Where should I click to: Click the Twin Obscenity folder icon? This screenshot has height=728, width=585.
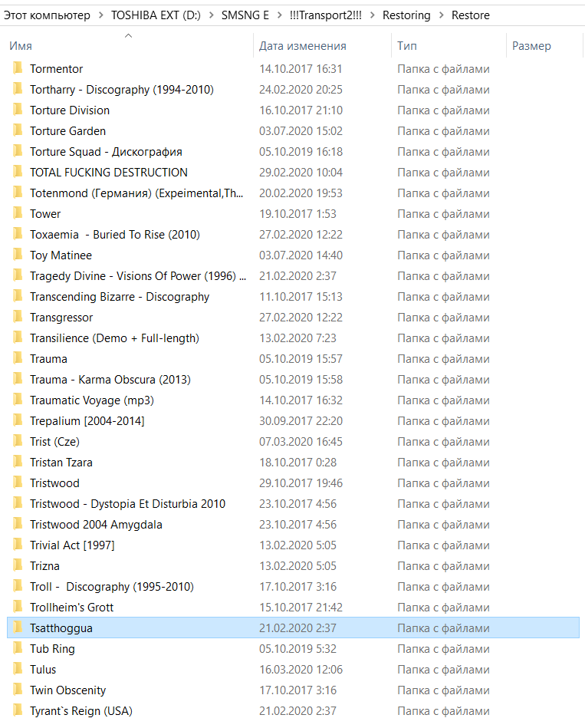click(x=18, y=690)
